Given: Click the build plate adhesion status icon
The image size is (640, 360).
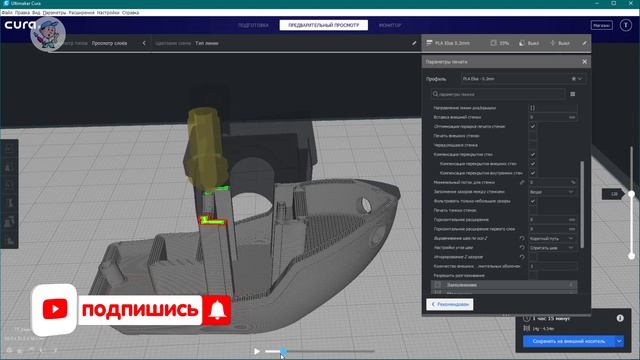Looking at the screenshot, I should (553, 43).
